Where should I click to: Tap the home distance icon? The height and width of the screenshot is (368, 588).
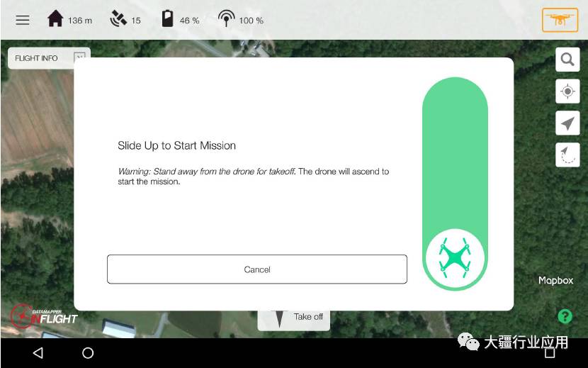[55, 19]
